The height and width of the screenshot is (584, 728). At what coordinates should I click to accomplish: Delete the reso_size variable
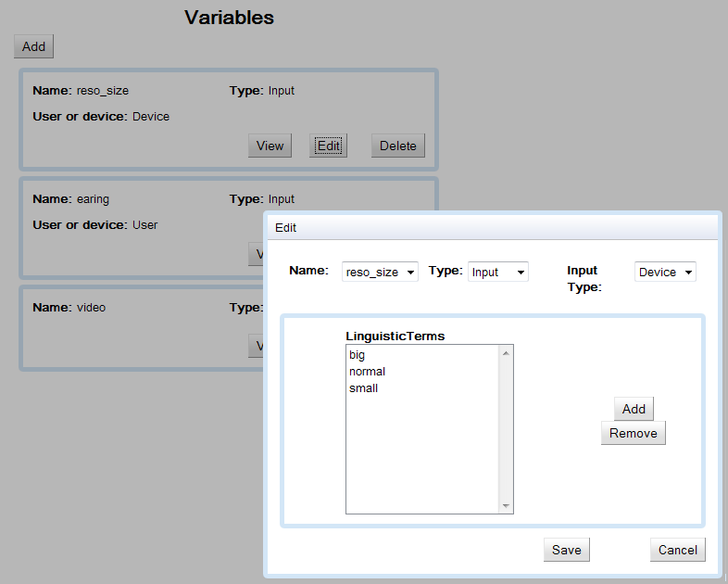point(397,146)
